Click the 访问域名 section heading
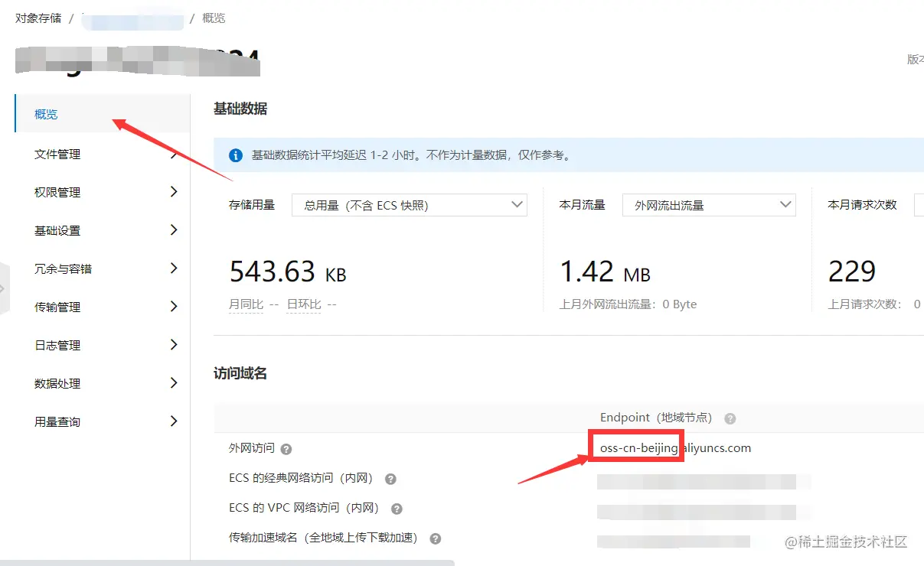 point(240,373)
